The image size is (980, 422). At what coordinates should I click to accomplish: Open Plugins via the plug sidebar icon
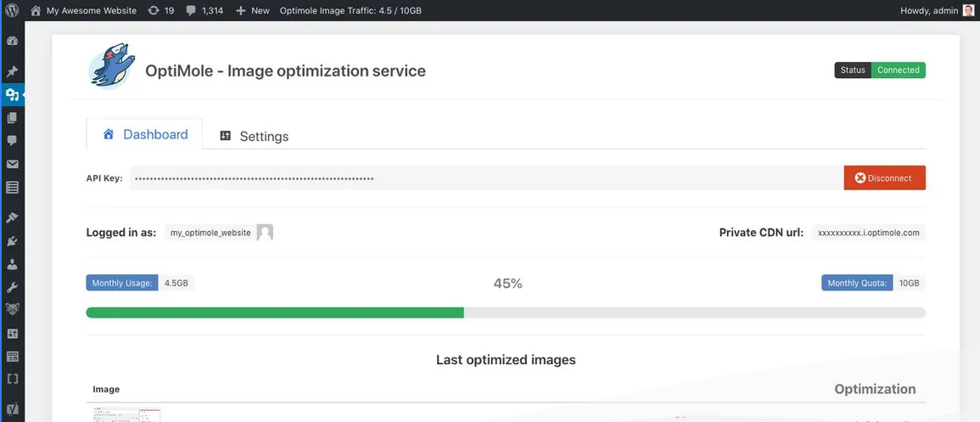coord(12,241)
